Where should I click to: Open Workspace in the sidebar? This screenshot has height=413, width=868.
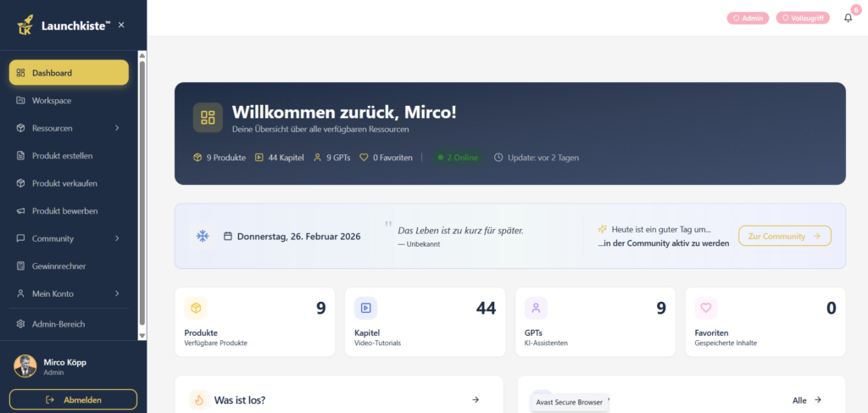69,100
